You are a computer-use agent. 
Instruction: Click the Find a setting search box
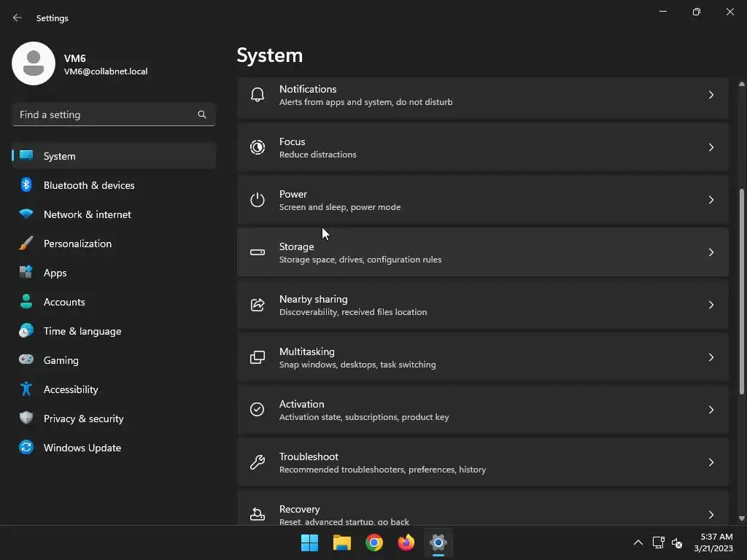point(113,114)
